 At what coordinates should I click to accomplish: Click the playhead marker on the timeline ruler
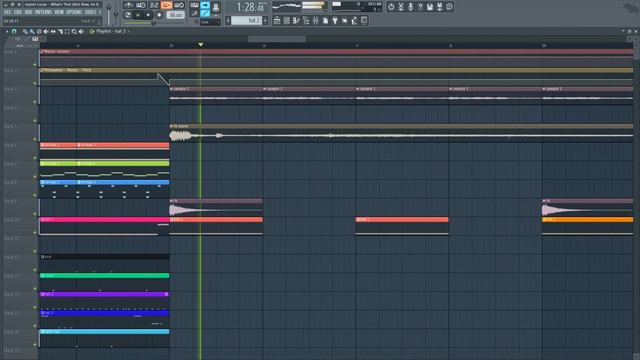pyautogui.click(x=200, y=44)
